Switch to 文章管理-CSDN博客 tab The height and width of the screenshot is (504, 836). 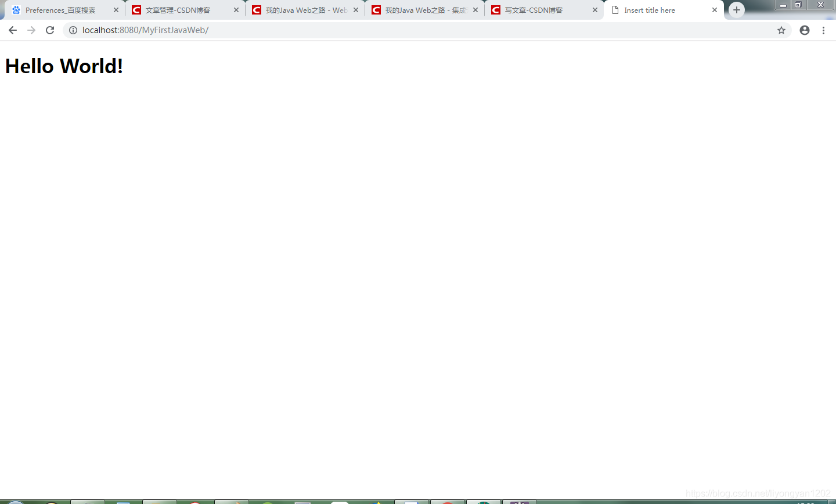coord(185,10)
